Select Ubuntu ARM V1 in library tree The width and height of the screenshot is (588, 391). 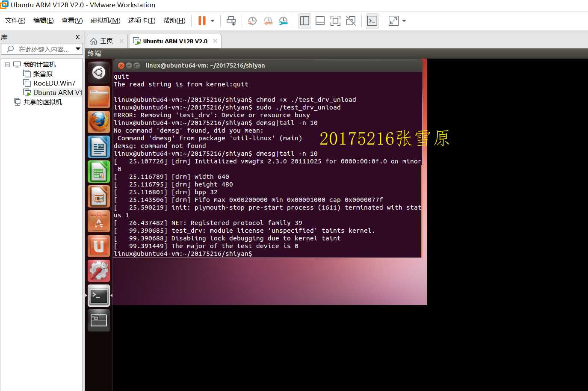pyautogui.click(x=58, y=93)
